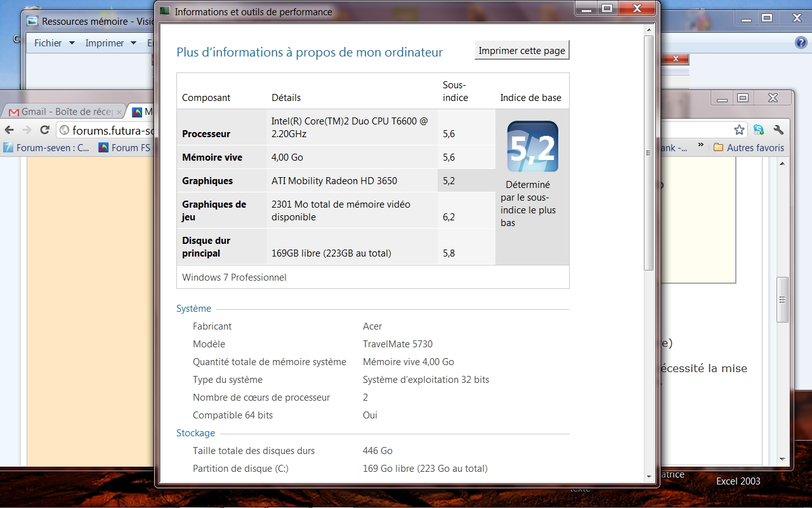This screenshot has height=508, width=812.
Task: Click the performance window scroll-up arrow
Action: coord(648,30)
